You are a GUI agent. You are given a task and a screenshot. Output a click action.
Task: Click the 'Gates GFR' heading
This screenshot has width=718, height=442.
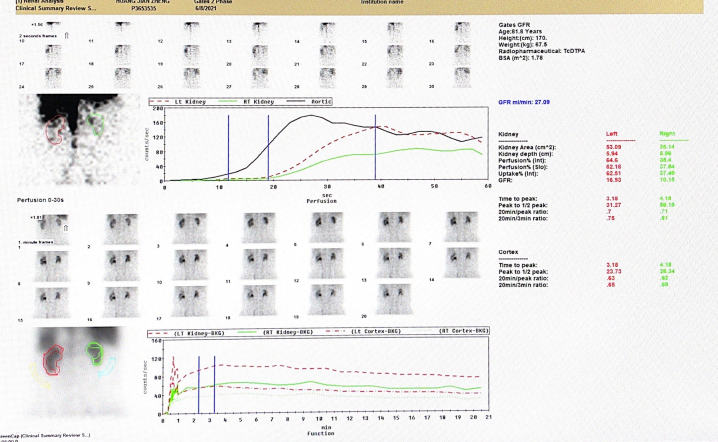pyautogui.click(x=514, y=25)
